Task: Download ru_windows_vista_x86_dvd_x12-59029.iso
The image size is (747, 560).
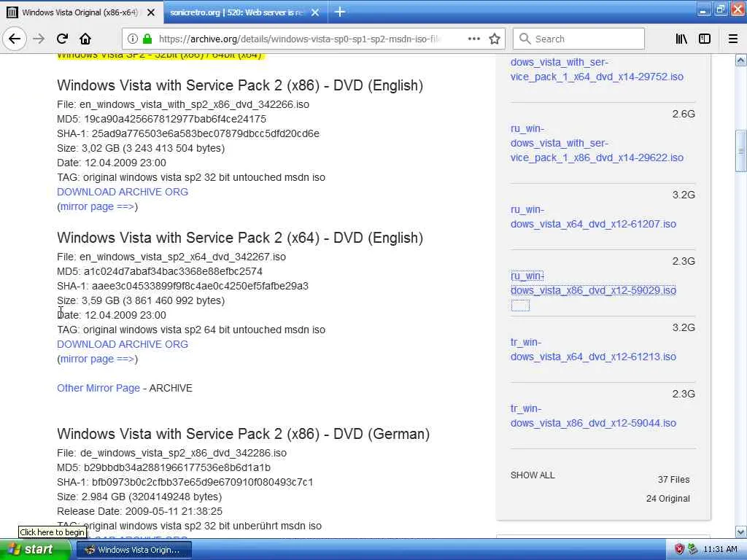Action: (593, 284)
